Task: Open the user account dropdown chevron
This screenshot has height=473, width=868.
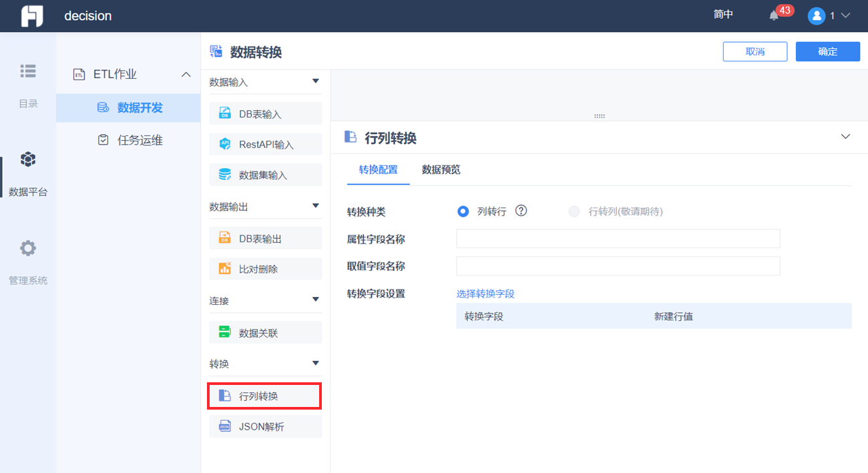Action: point(845,15)
